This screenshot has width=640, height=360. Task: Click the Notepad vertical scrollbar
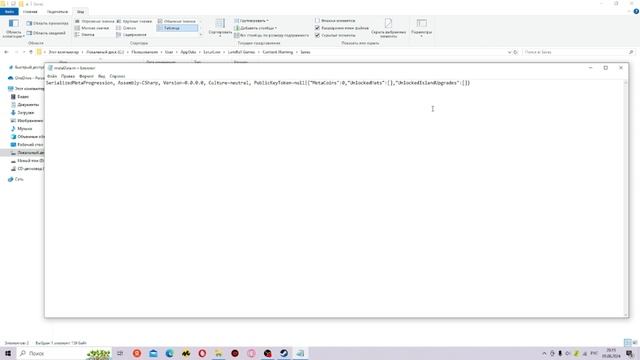pyautogui.click(x=626, y=198)
